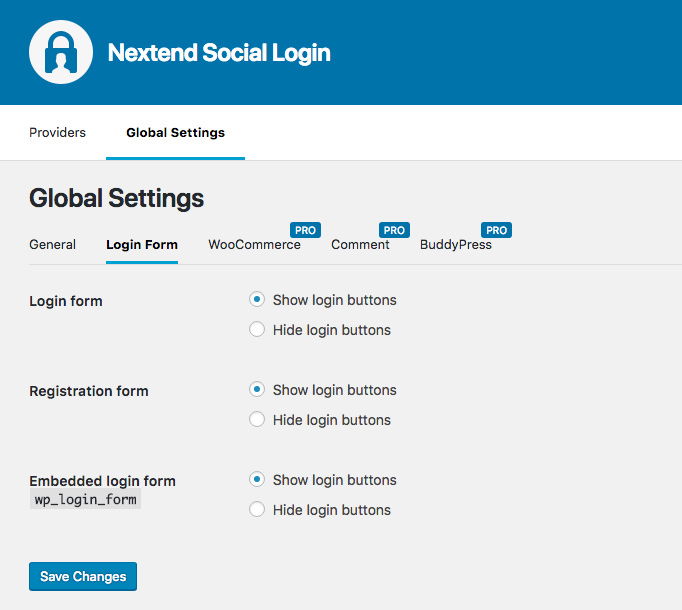
Task: Click the PRO badge above Comment
Action: [x=394, y=230]
